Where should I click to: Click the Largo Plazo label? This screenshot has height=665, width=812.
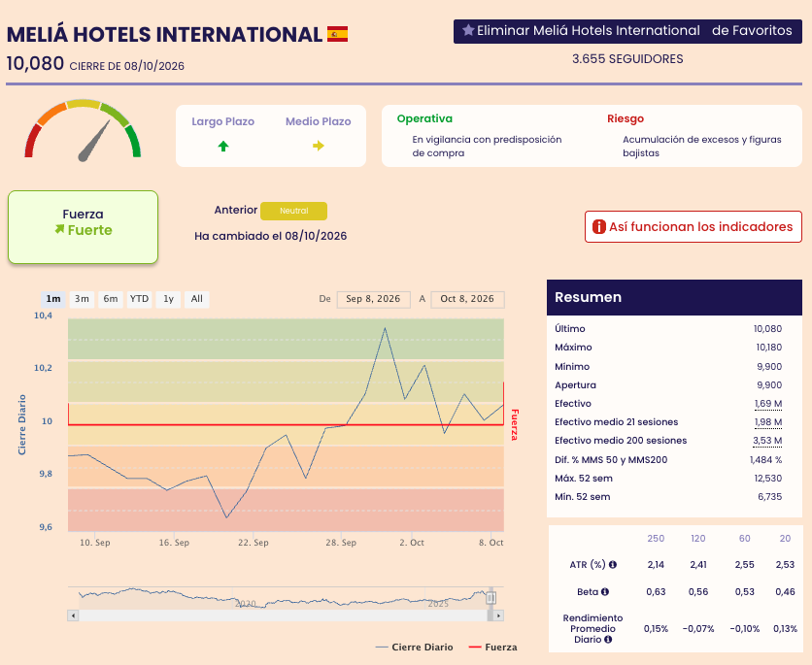click(223, 121)
